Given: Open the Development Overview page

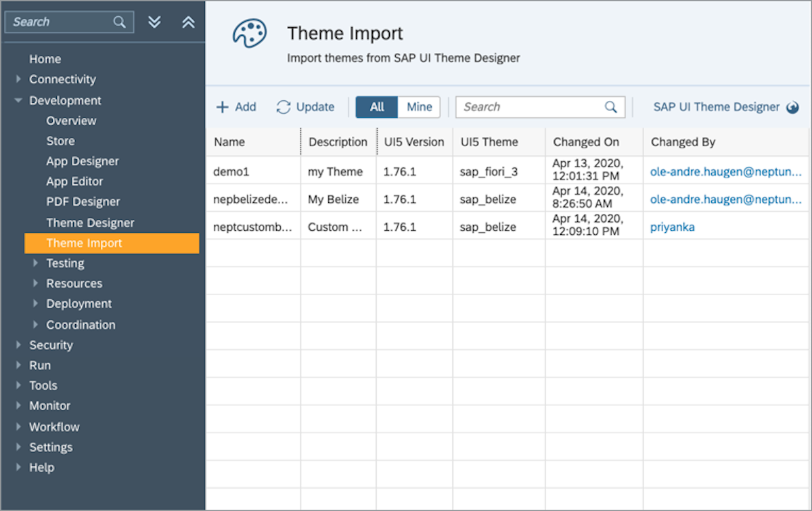Looking at the screenshot, I should [71, 120].
